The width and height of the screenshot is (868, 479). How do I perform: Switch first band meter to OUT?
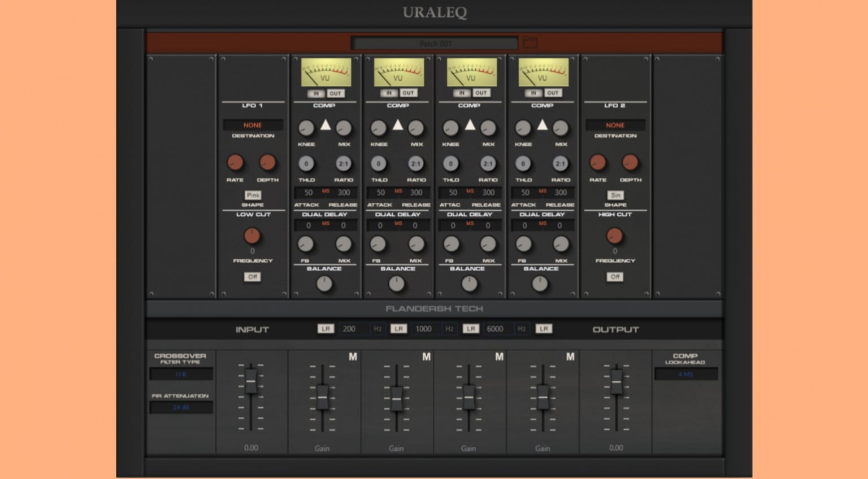[335, 93]
